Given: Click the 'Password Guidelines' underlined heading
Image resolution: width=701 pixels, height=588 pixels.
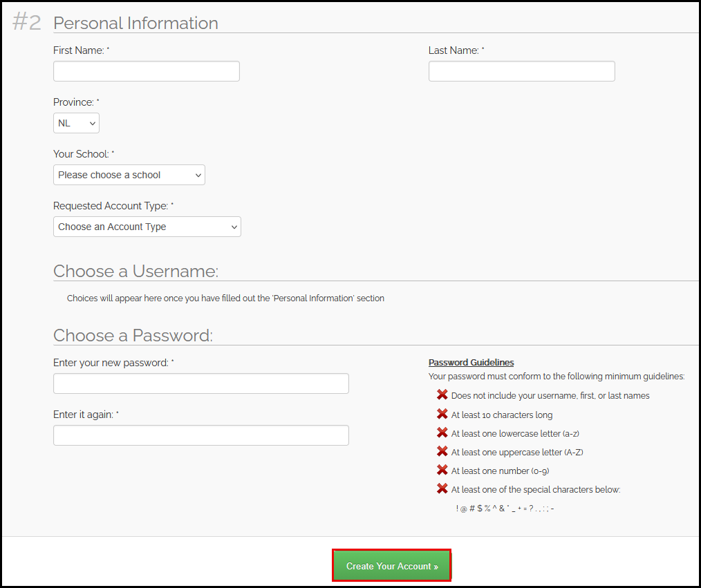Looking at the screenshot, I should click(x=471, y=362).
